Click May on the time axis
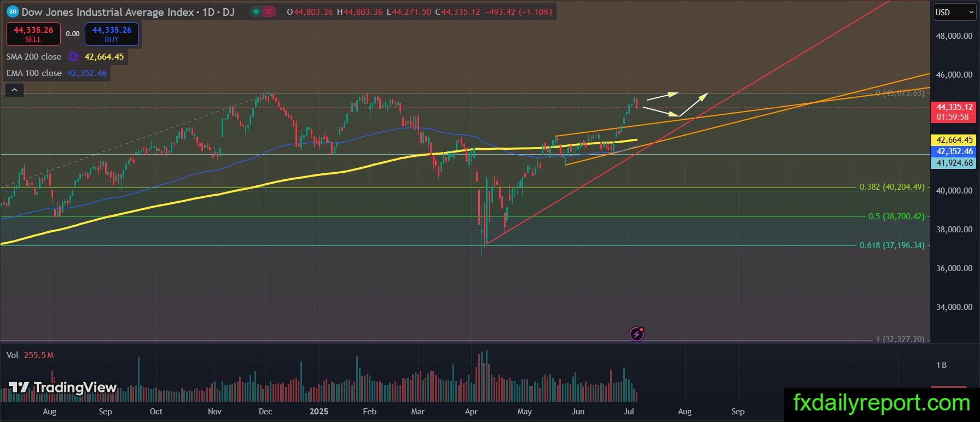 524,412
